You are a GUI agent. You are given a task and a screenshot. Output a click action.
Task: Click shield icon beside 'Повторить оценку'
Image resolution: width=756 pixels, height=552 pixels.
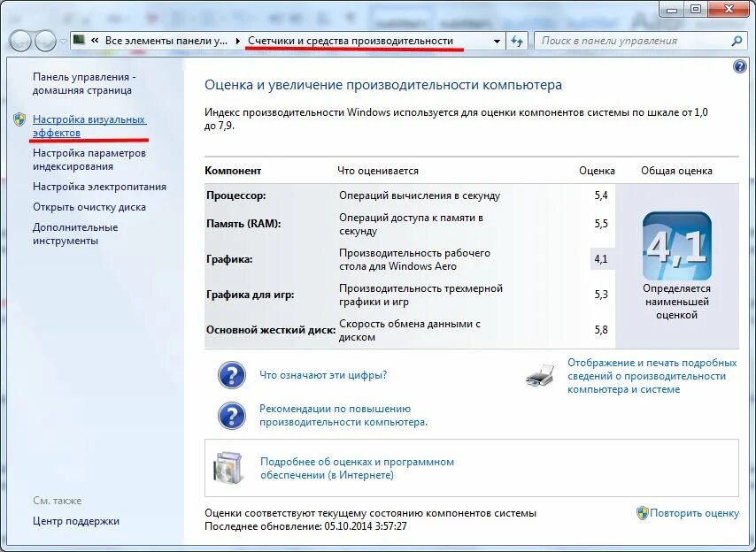tap(642, 513)
